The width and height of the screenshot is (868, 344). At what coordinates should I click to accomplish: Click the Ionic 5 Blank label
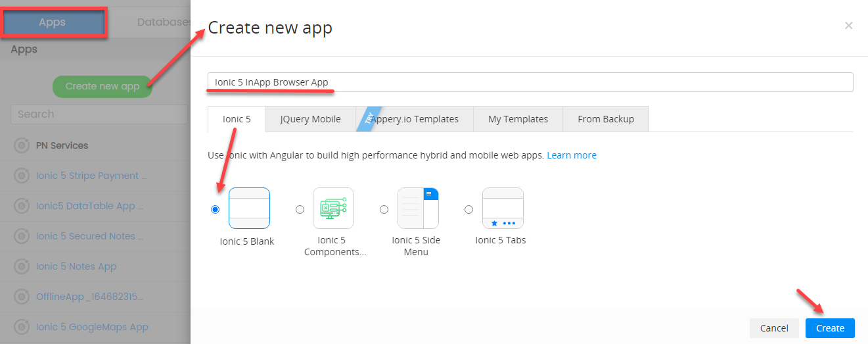point(247,241)
